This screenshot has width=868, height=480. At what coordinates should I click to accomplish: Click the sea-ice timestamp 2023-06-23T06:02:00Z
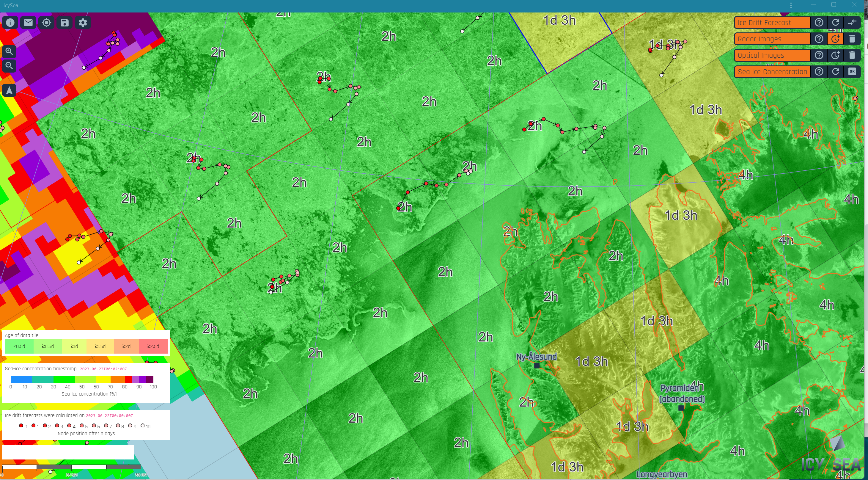click(103, 369)
